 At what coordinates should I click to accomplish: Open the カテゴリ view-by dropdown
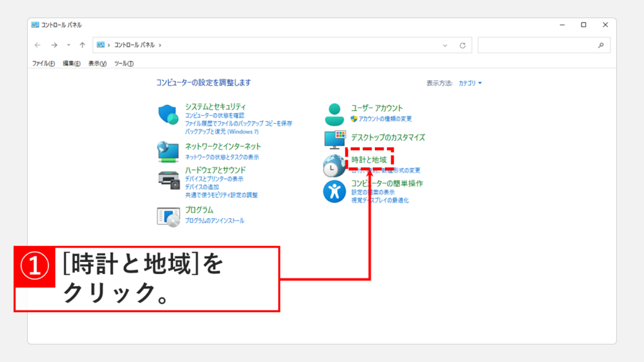coord(470,83)
